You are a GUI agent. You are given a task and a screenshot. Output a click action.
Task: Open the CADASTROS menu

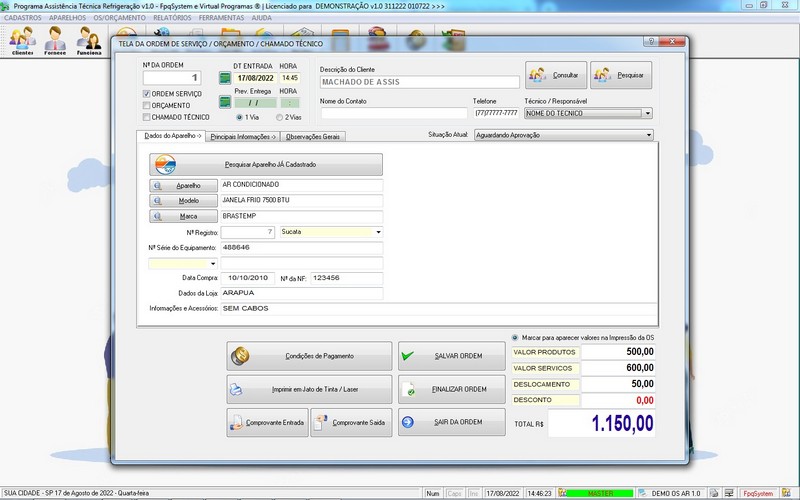(x=23, y=18)
